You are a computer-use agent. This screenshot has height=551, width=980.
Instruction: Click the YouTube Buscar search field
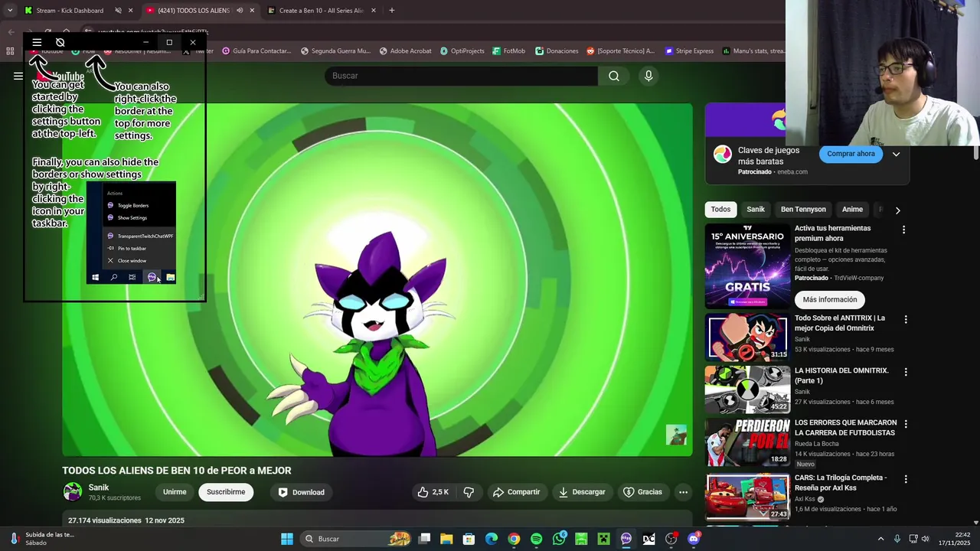(462, 76)
